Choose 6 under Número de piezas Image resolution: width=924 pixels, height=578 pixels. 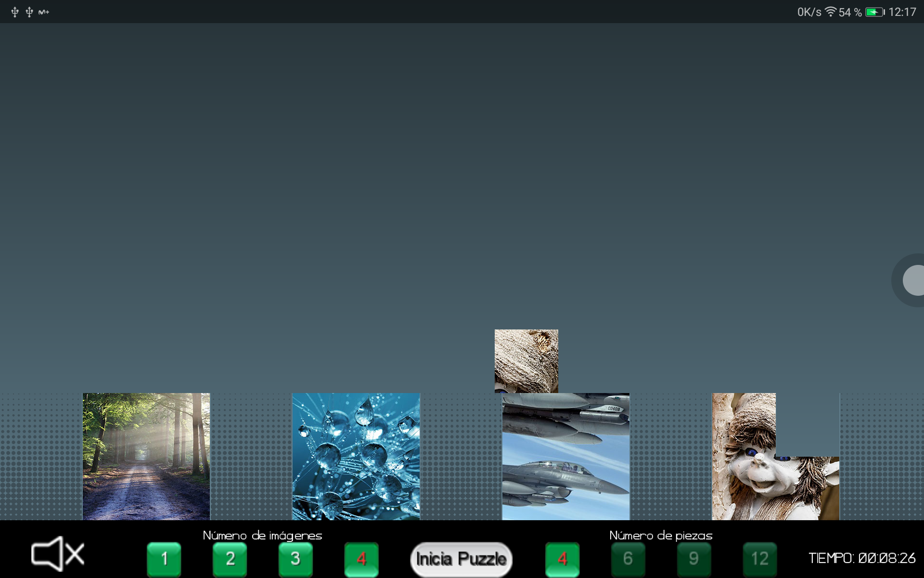click(628, 559)
